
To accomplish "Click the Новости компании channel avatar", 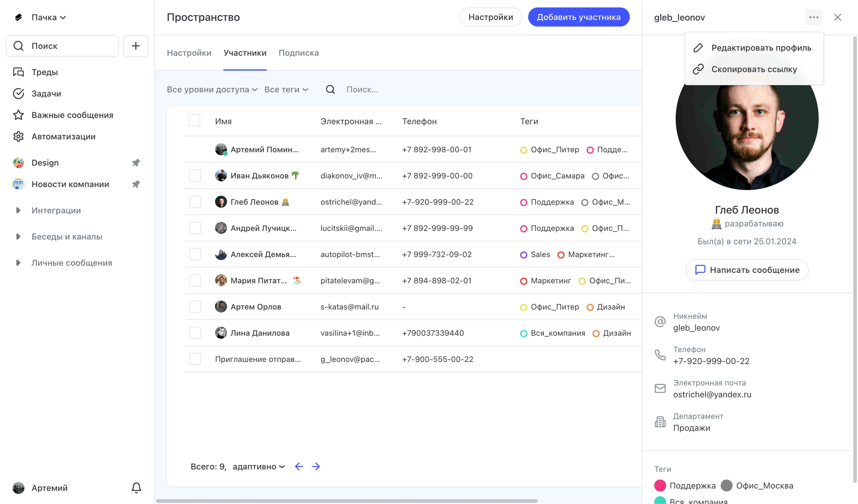I will (x=18, y=184).
